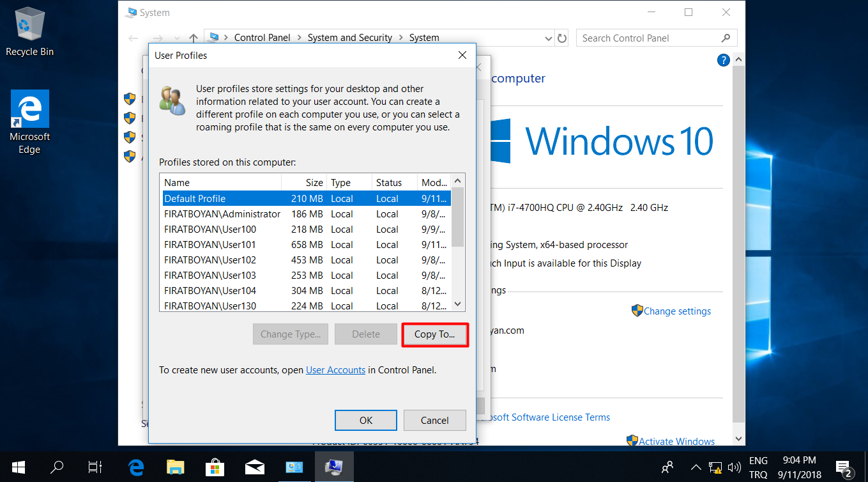Click the search magnifier in Control Panel
868x482 pixels.
726,38
